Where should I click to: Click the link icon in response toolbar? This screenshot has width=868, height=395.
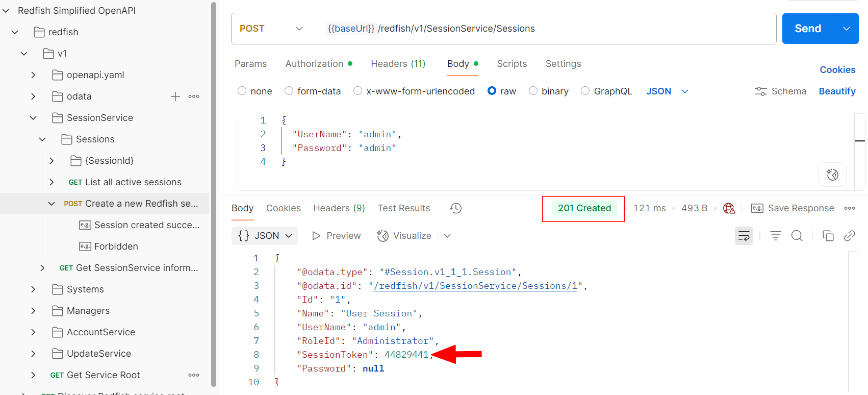[849, 236]
